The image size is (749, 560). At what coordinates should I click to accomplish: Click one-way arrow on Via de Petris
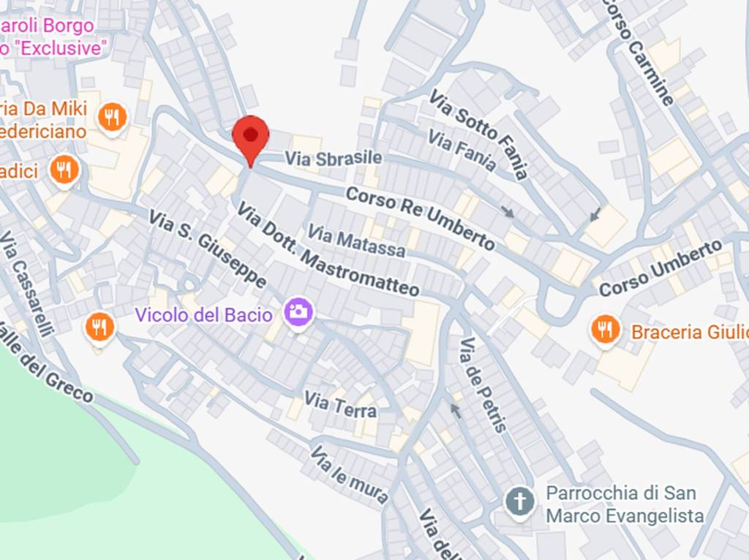(x=456, y=411)
